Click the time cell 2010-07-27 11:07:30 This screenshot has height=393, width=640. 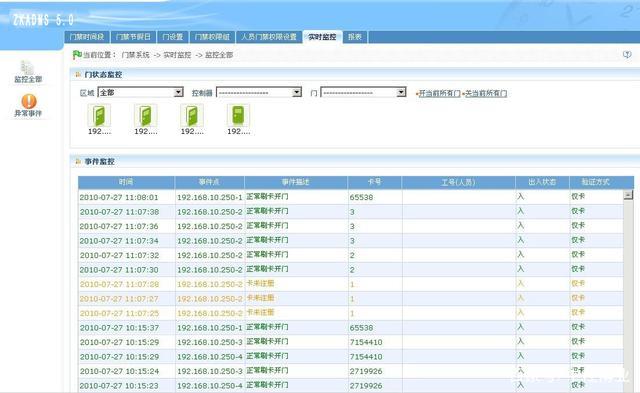[x=119, y=270]
